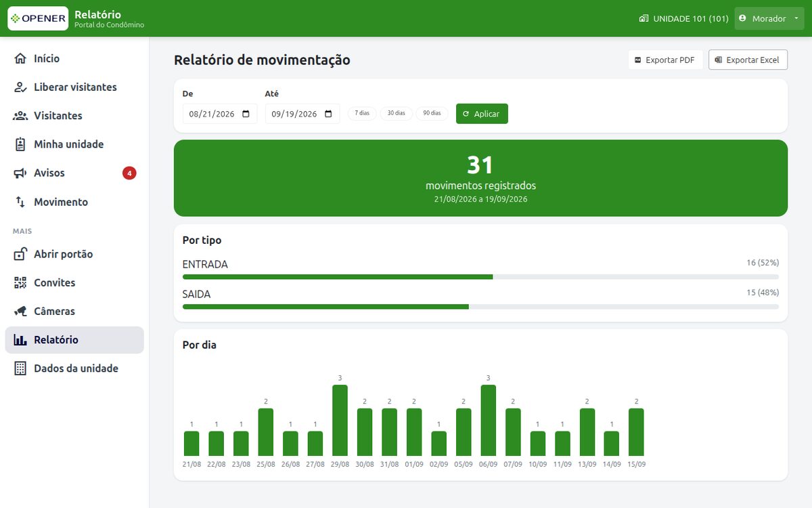
Task: Click the Morador user avatar icon
Action: click(x=742, y=18)
